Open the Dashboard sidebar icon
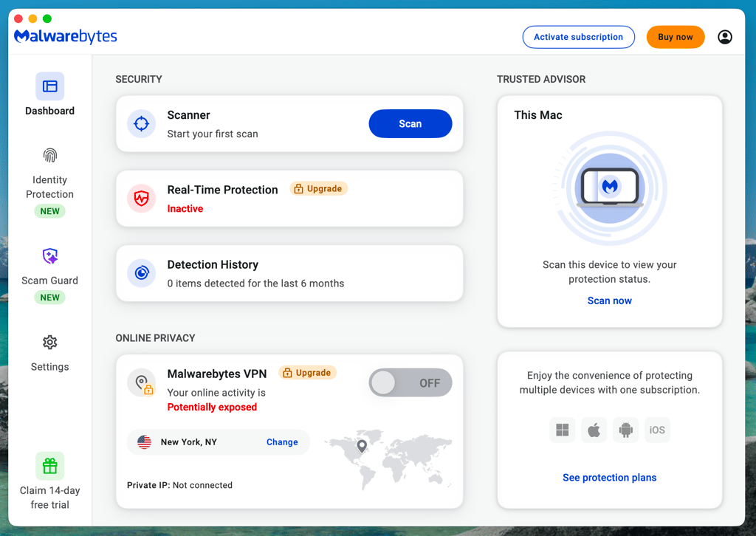 [49, 86]
